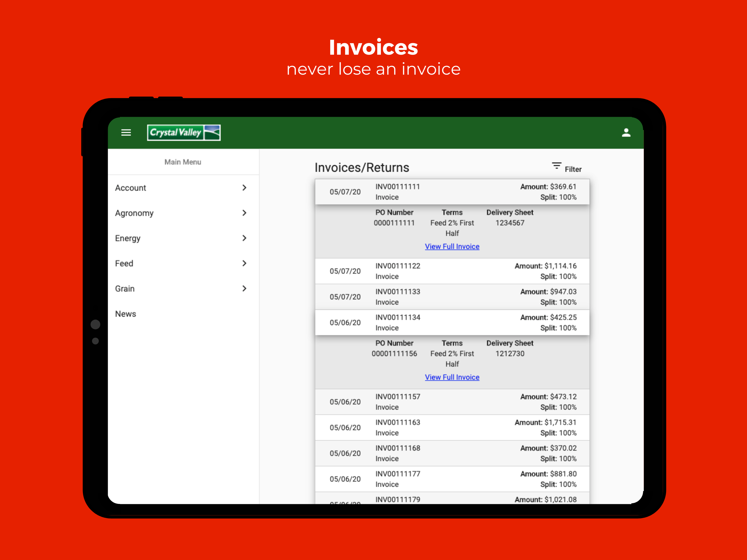Collapse invoice INV00111111 row
The width and height of the screenshot is (747, 560).
pyautogui.click(x=452, y=192)
